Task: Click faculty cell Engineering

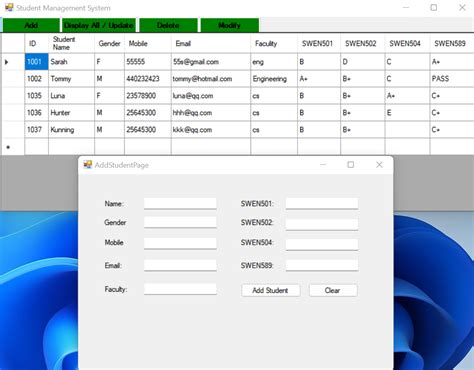Action: pyautogui.click(x=274, y=79)
